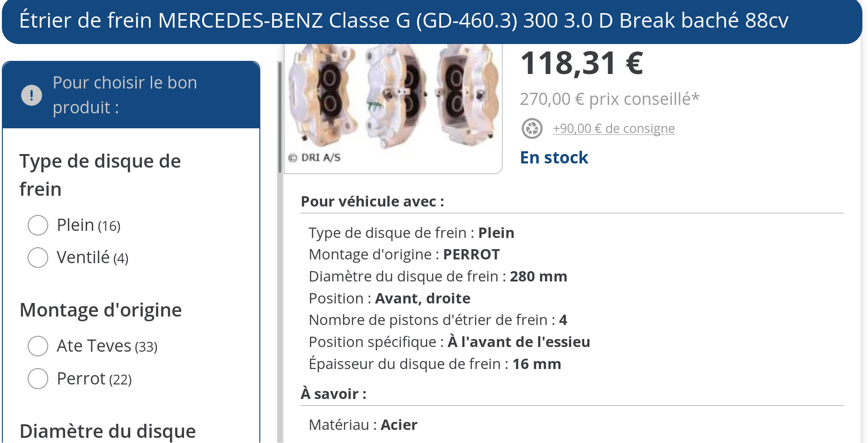
Task: Open the +90,00 € de consigne link
Action: (613, 128)
